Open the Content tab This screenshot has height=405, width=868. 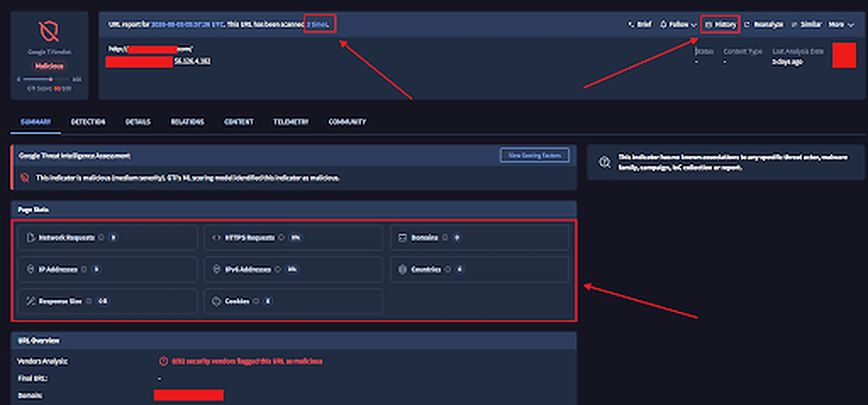click(239, 122)
